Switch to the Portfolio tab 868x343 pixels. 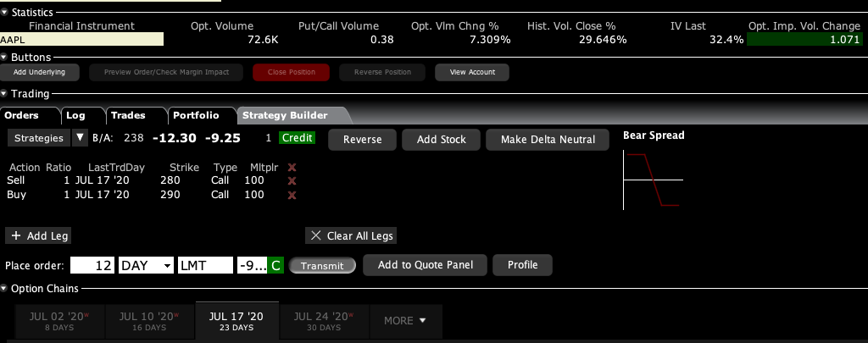[196, 115]
